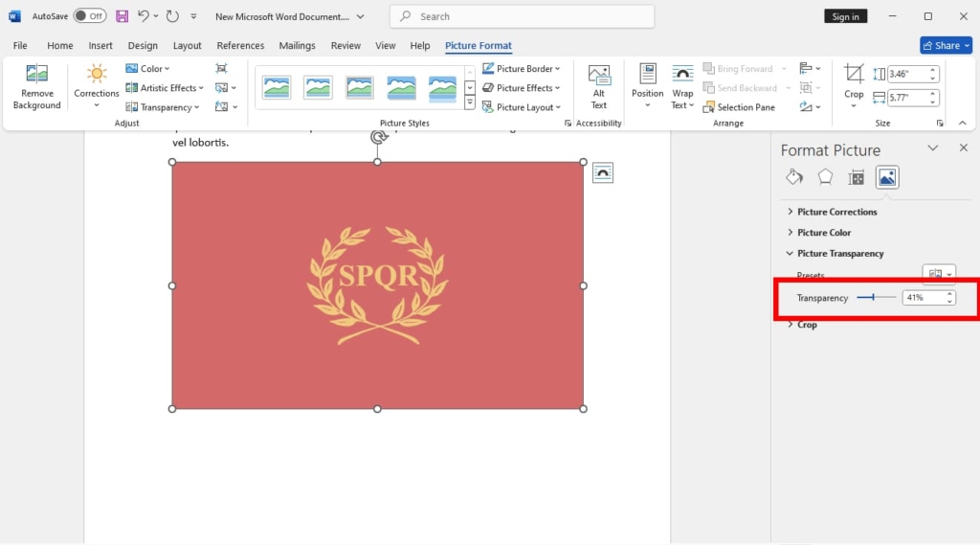Open the Picture Styles dialog launcher
The height and width of the screenshot is (545, 980).
[x=568, y=124]
